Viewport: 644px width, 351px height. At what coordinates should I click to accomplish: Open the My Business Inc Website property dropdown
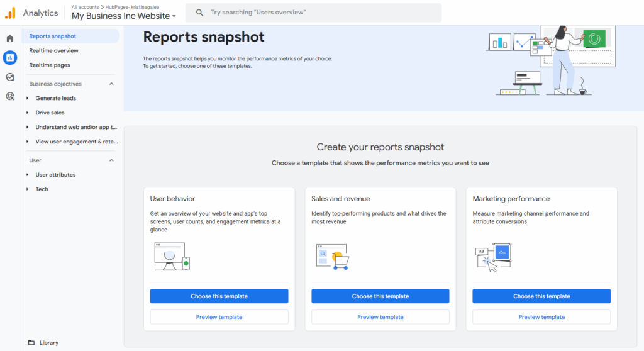[x=124, y=16]
